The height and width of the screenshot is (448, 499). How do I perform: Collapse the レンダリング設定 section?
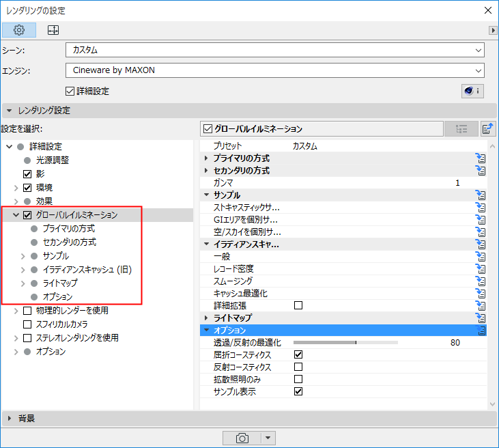pos(10,111)
